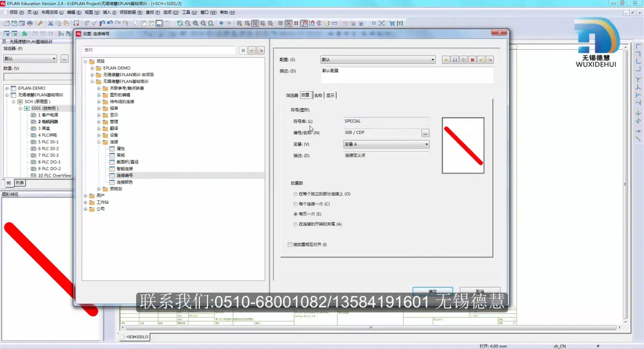The width and height of the screenshot is (644, 349).
Task: Click the shopping cart toolbar icon
Action: click(x=392, y=23)
